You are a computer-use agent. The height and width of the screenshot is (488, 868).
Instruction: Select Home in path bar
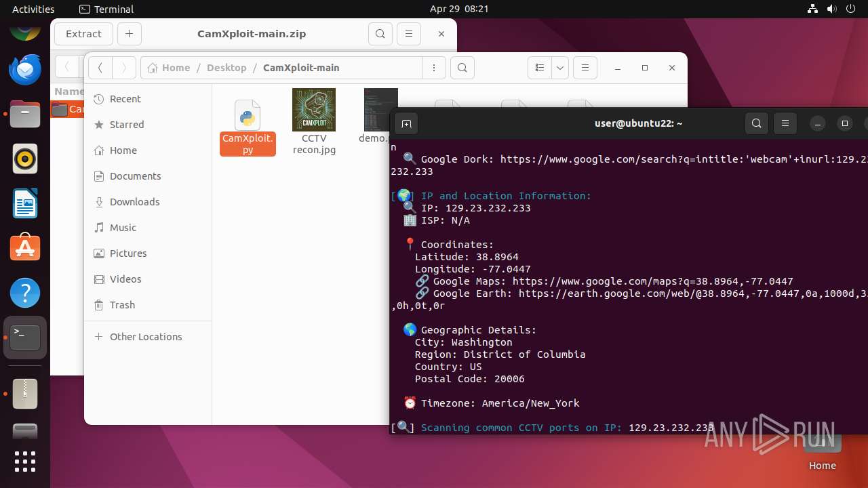tap(169, 68)
